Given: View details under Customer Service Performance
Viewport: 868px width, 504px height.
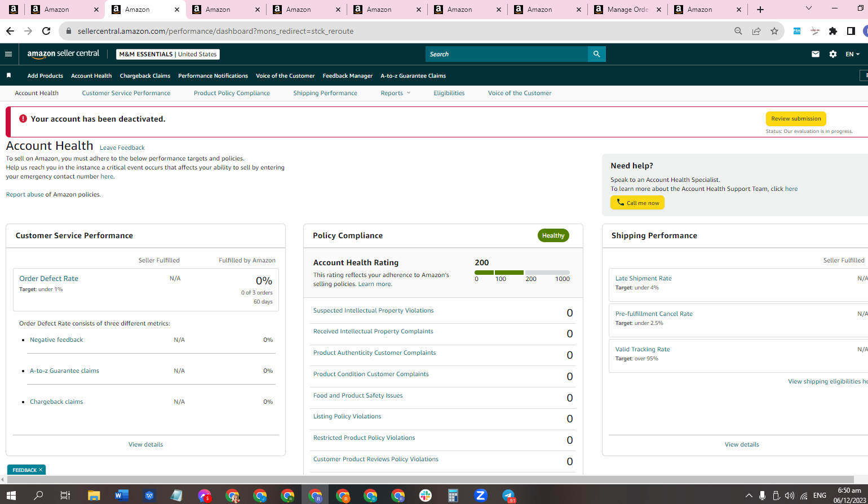Looking at the screenshot, I should tap(145, 444).
